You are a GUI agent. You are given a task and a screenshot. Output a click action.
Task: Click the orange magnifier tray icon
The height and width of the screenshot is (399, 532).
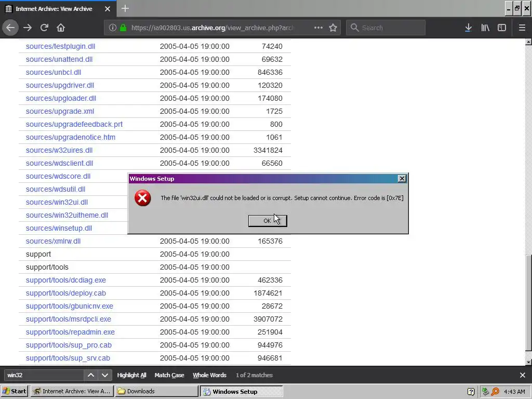[495, 392]
